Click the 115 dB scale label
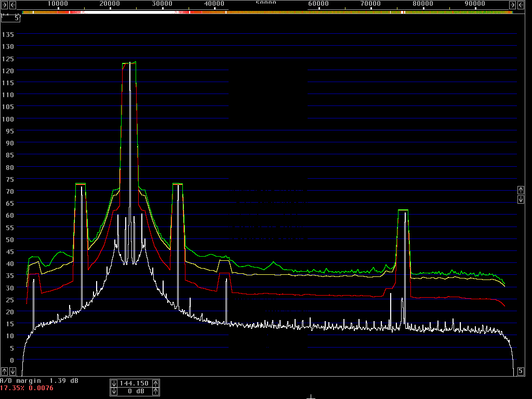 point(8,83)
